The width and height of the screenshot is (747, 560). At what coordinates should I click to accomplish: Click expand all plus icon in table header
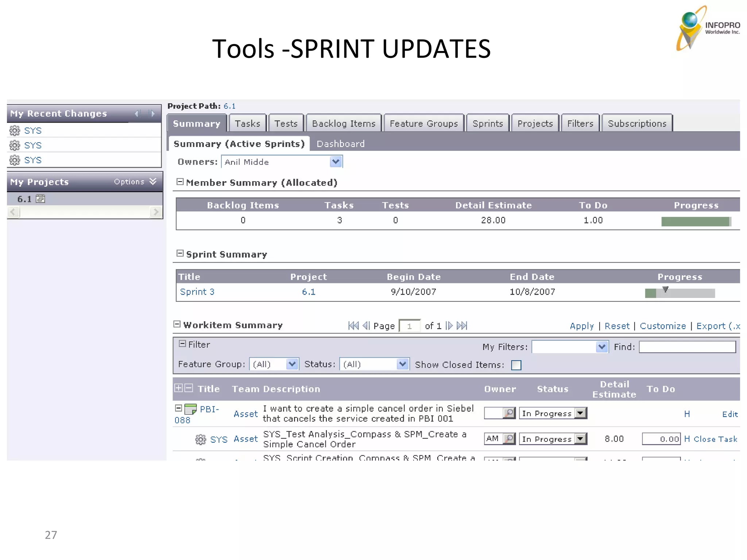click(x=178, y=388)
